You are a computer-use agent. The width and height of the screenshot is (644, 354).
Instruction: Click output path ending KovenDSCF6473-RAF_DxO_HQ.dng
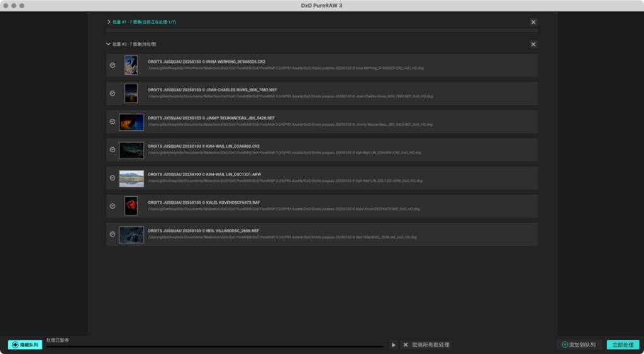[284, 209]
